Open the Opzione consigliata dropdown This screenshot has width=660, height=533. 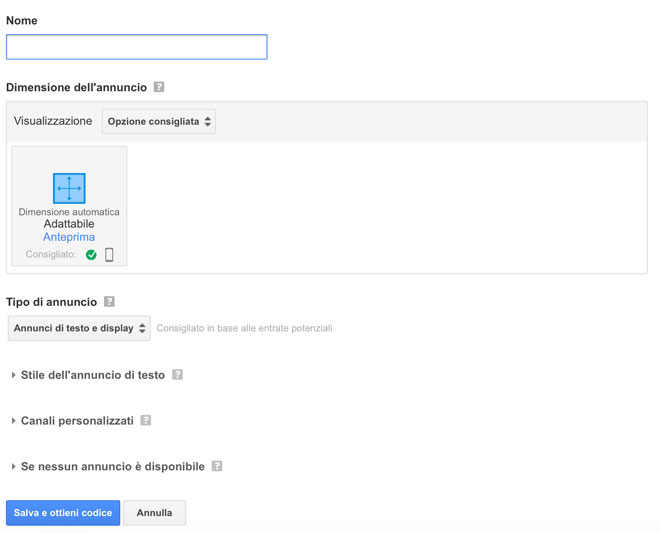159,121
